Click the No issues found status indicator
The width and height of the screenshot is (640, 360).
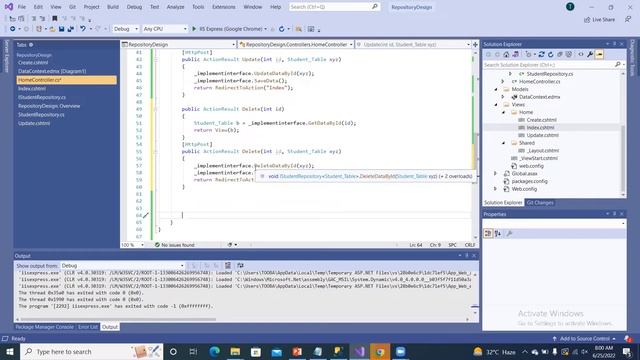point(175,245)
